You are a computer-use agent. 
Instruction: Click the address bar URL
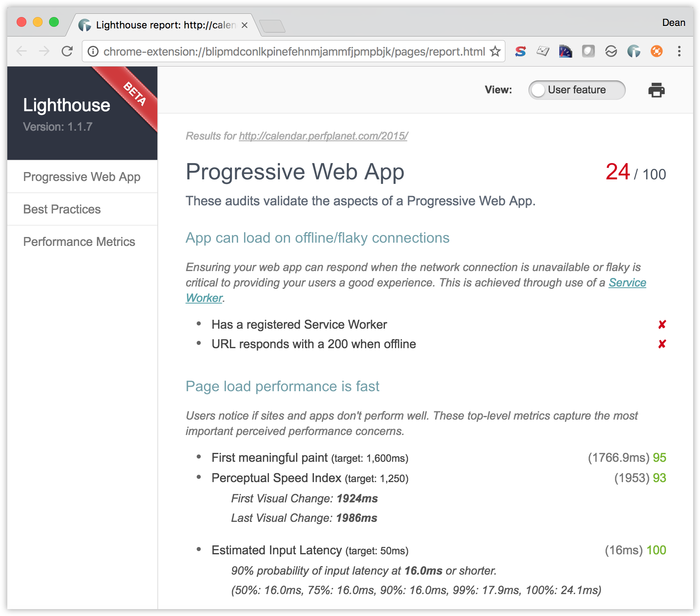(x=294, y=52)
